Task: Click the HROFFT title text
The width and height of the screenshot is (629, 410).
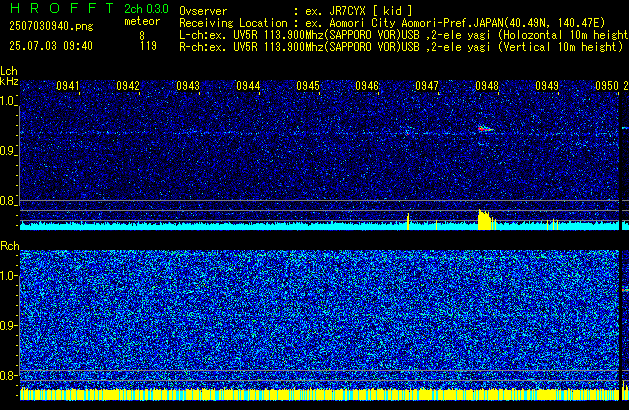Action: coord(61,8)
